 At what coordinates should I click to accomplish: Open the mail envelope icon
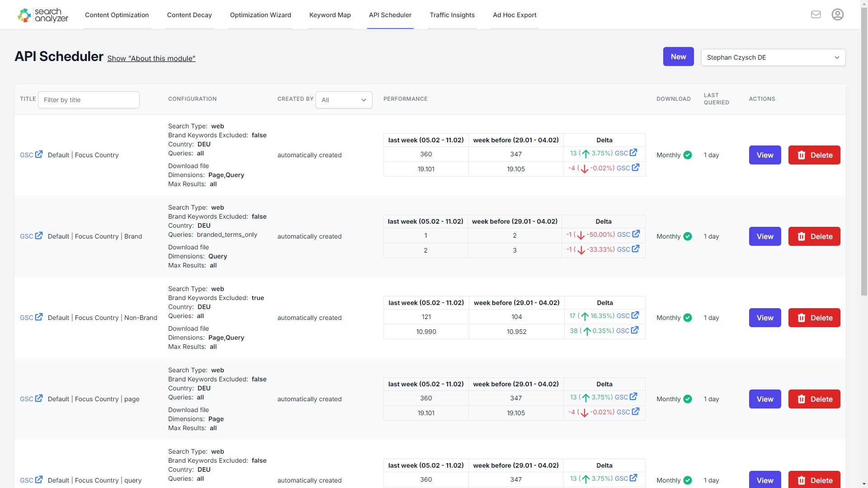pyautogui.click(x=816, y=14)
